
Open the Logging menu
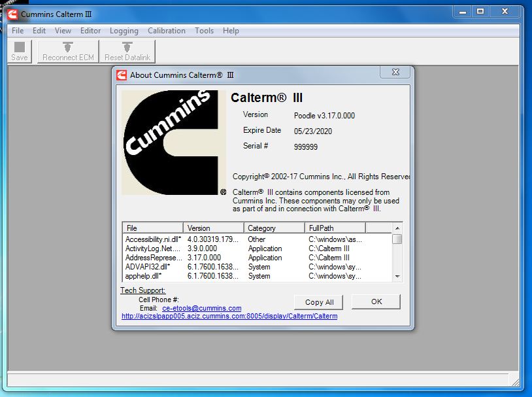(124, 31)
